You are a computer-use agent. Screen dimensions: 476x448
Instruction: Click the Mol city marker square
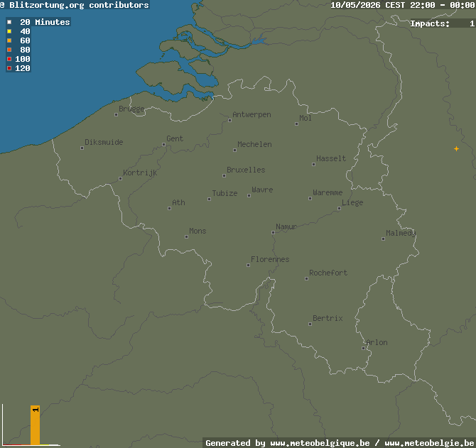296,124
